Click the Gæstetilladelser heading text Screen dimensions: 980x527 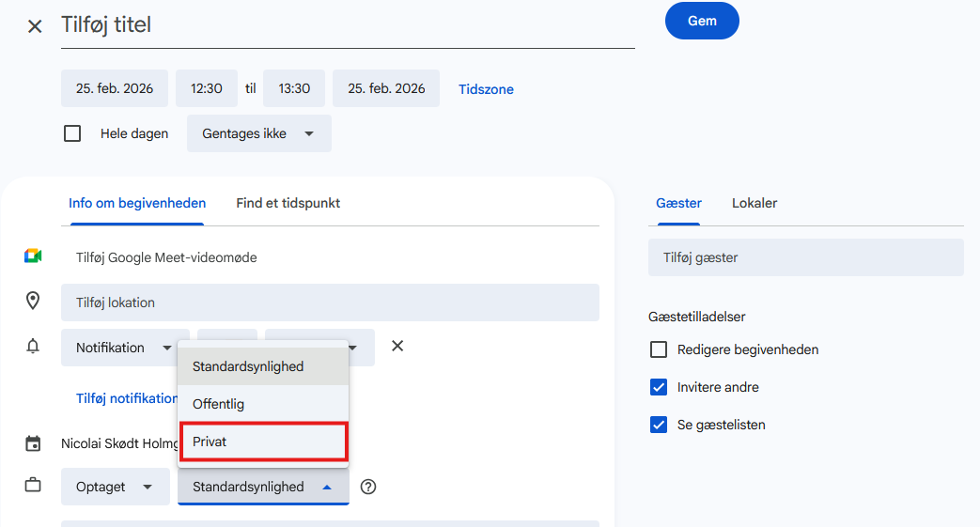point(697,317)
